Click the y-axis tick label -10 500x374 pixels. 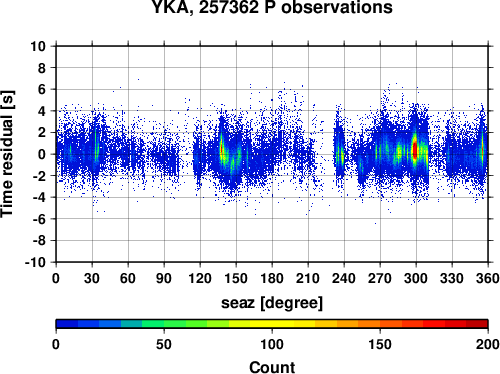(x=35, y=262)
